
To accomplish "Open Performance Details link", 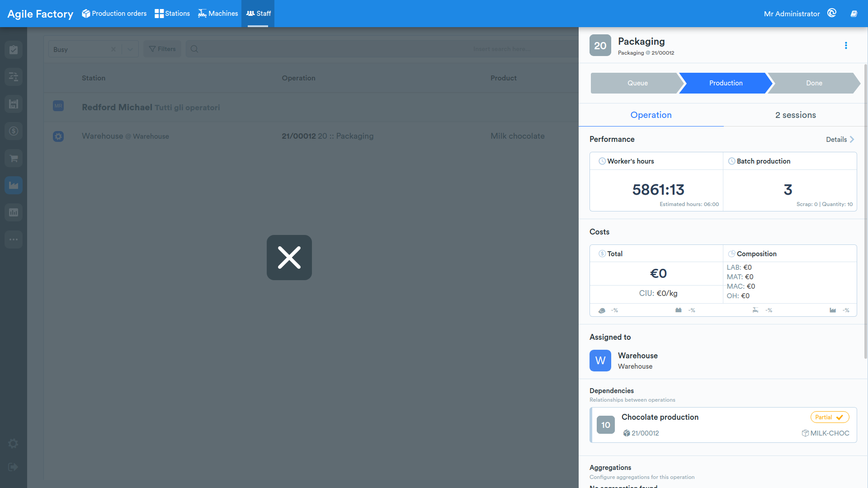I will (x=840, y=139).
